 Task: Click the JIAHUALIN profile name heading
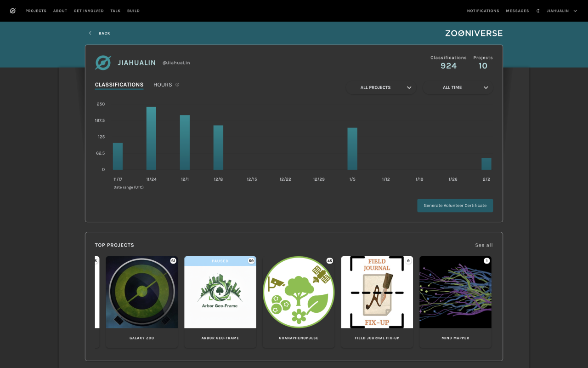(137, 63)
